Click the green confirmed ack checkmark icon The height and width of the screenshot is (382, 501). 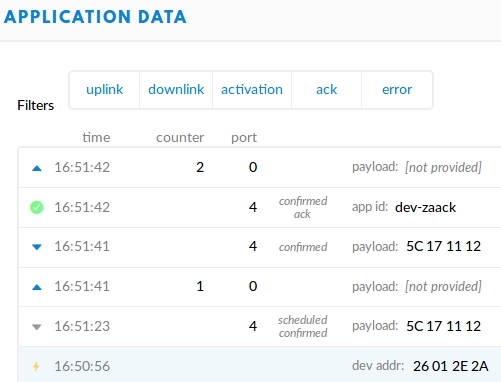point(37,207)
